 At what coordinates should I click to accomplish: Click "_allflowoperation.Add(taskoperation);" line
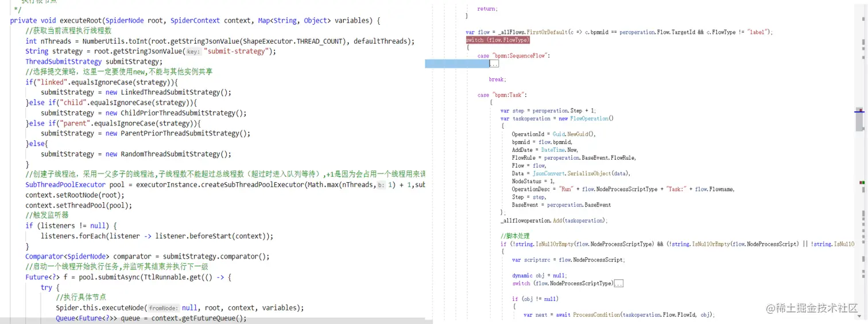pyautogui.click(x=553, y=221)
